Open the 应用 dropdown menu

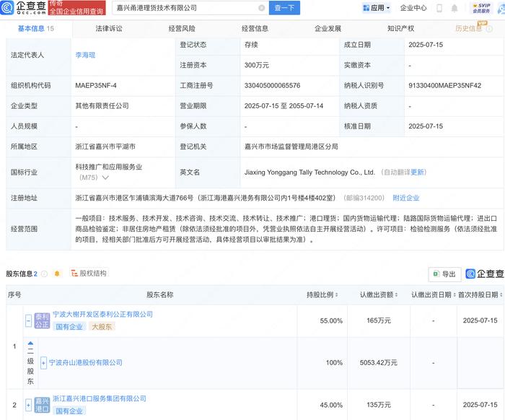377,8
